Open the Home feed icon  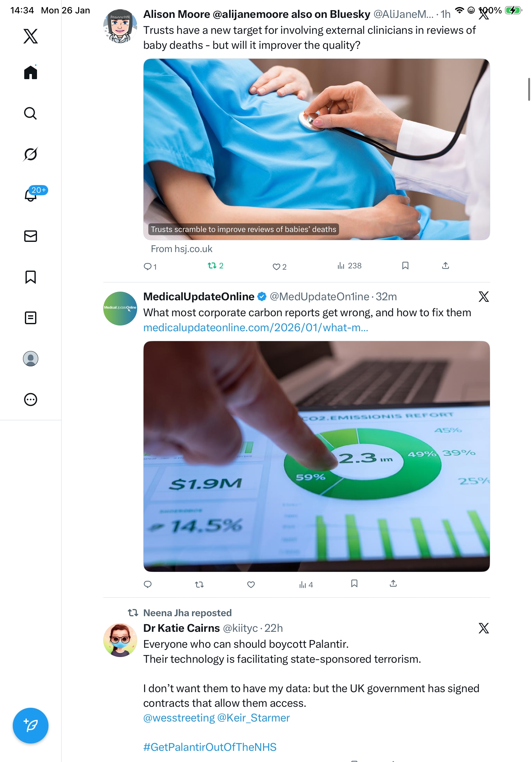pos(31,72)
